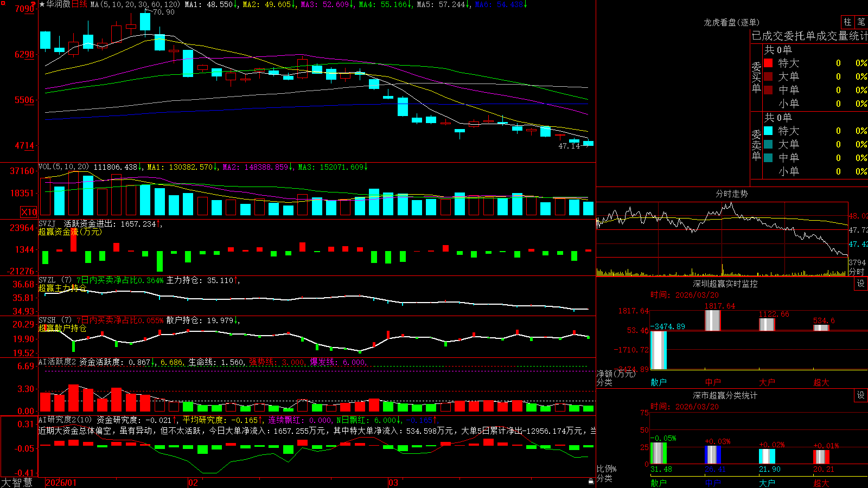
Task: Click the X10 volume scale box
Action: [x=29, y=212]
